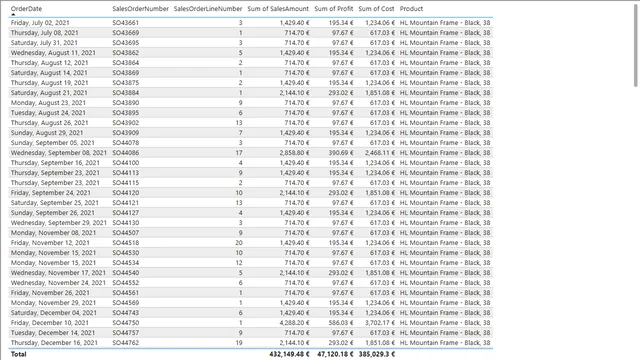The image size is (640, 360).
Task: Select order number SO43695
Action: [126, 43]
